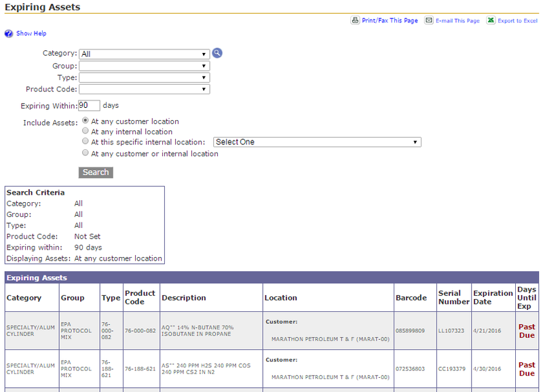Click the Expiring Assets table title bar
Screen dimensions: 543x392
(x=272, y=277)
